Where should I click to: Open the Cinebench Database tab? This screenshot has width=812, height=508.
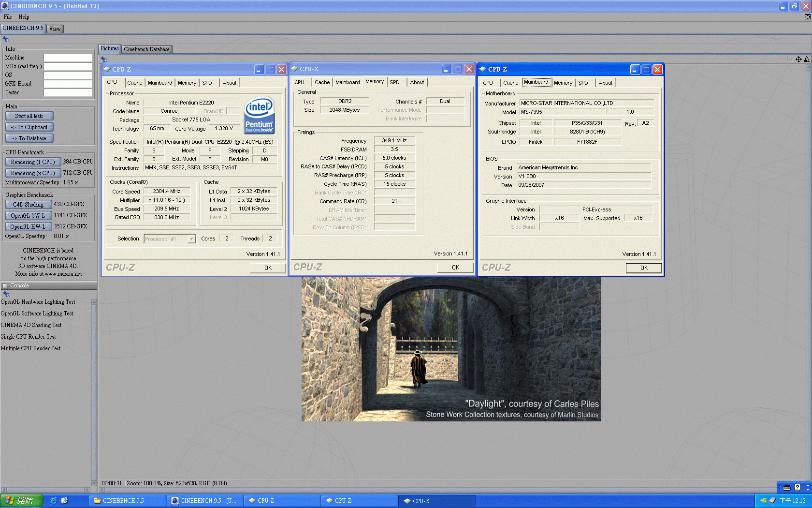tap(146, 49)
